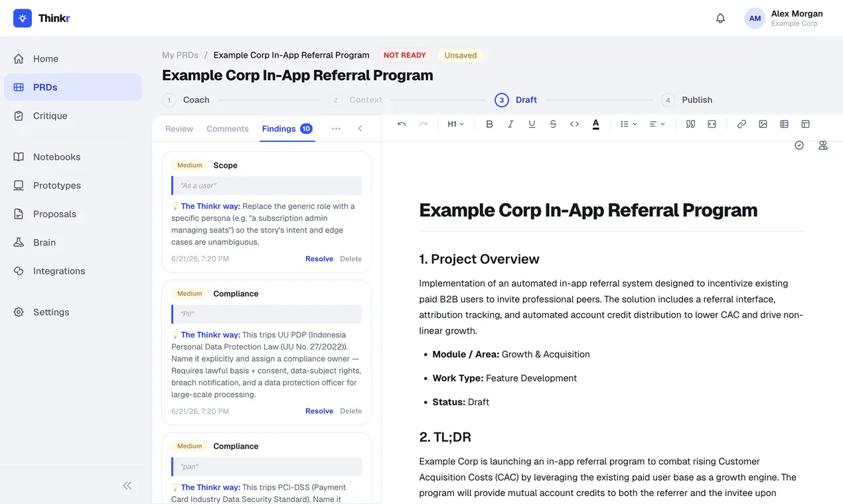Click the Thinkr lightbulb logo

coord(23,18)
